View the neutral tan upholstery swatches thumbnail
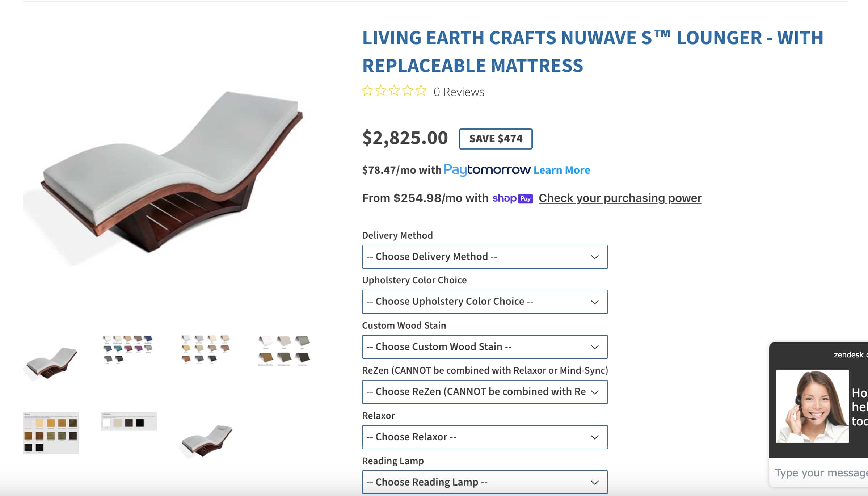The image size is (868, 496). pyautogui.click(x=206, y=349)
